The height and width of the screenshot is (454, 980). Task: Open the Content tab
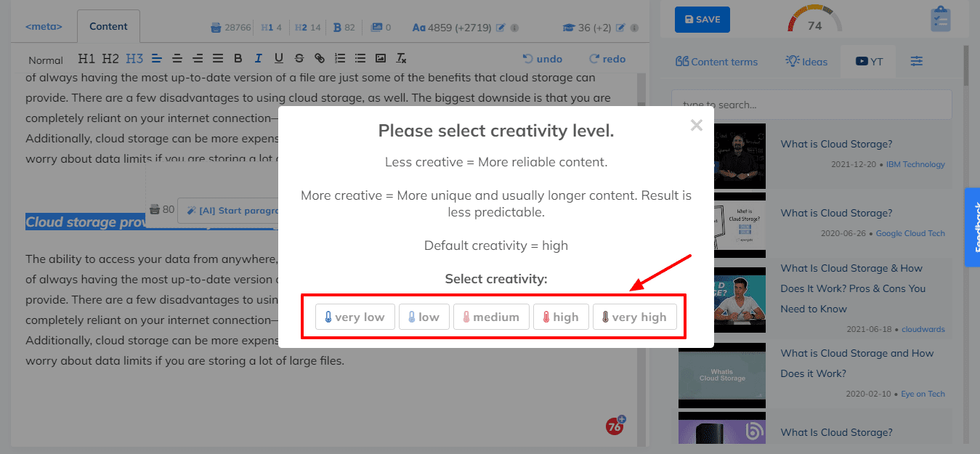pyautogui.click(x=108, y=27)
